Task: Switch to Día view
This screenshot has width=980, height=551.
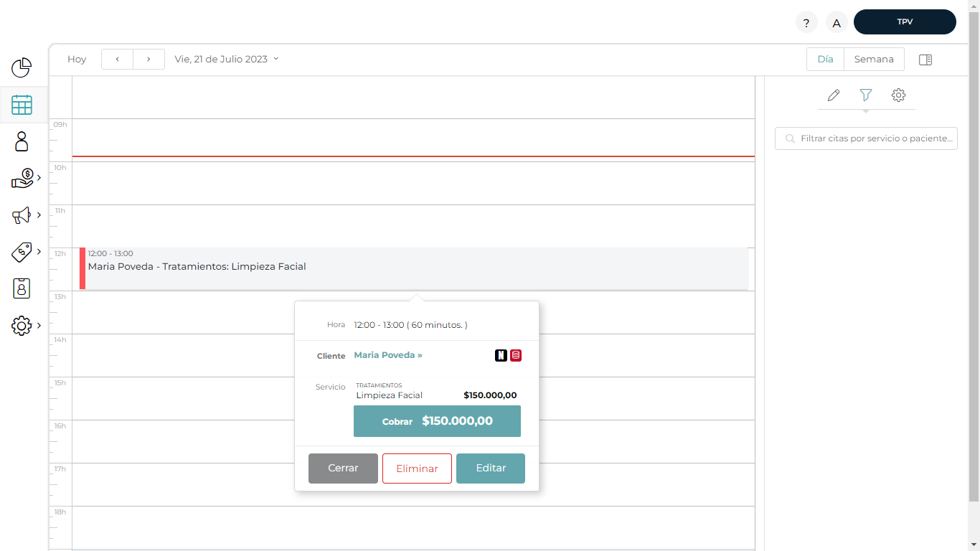Action: point(825,59)
